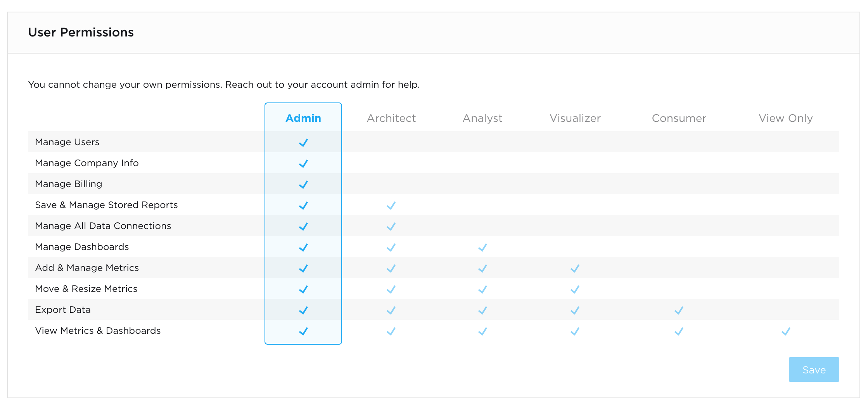Click Consumer checkmark for Export Data

point(679,310)
